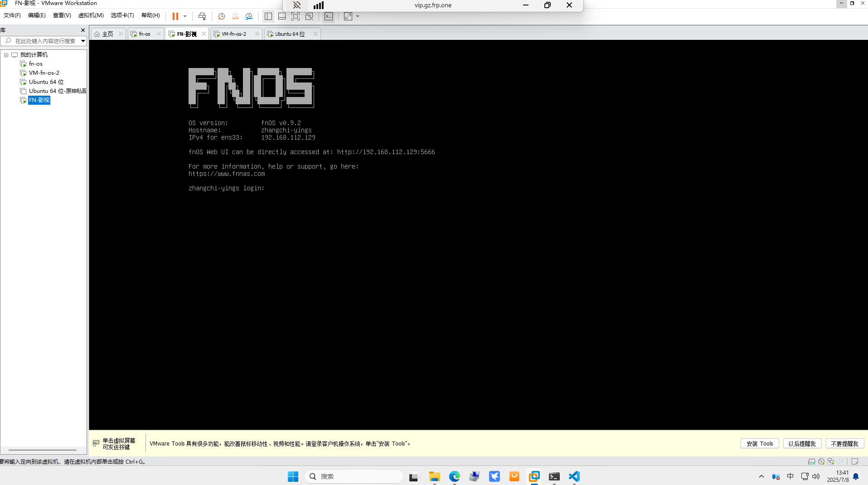Close the fn-os tab
Viewport: 868px width, 485px height.
[x=159, y=34]
